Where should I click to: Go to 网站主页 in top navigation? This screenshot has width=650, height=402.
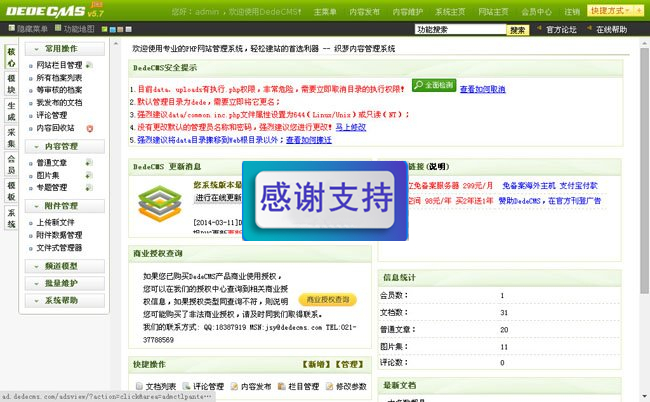pos(493,12)
